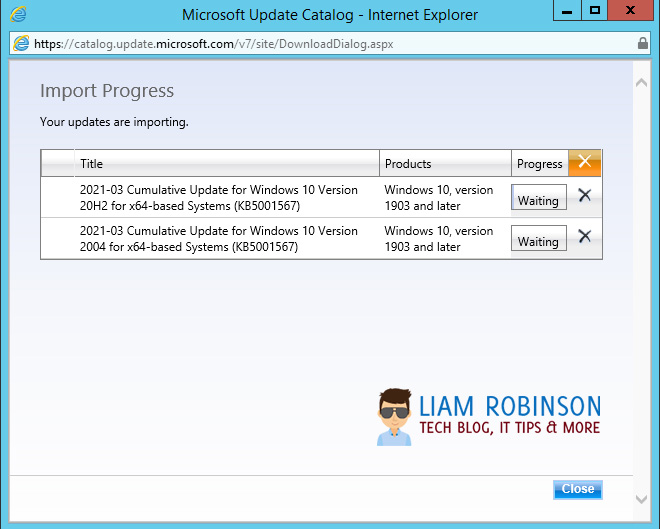Select the 2004 x64-based Systems (KB5001567) title
This screenshot has width=660, height=529.
point(218,239)
